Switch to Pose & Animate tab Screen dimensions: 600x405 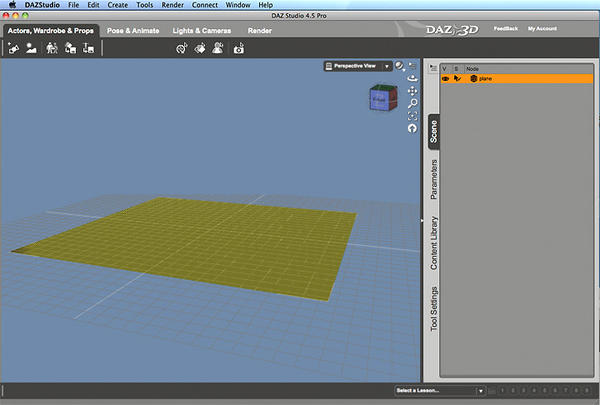pyautogui.click(x=133, y=31)
